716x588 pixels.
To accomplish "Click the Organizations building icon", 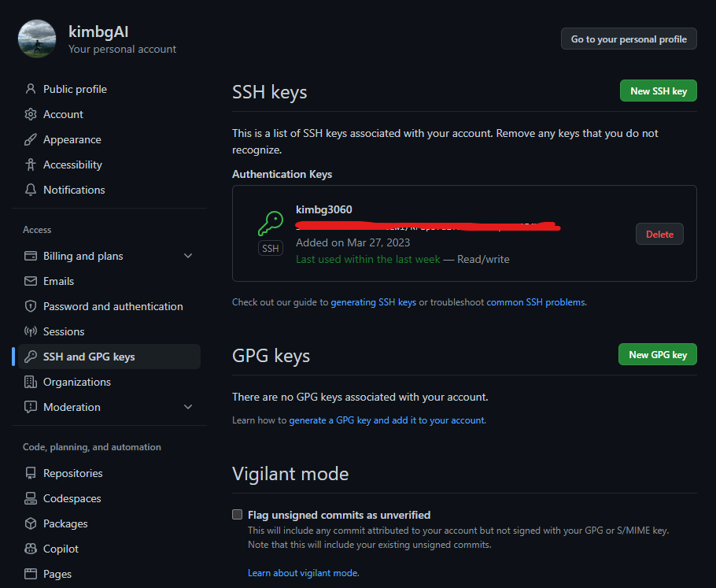I will coord(31,382).
